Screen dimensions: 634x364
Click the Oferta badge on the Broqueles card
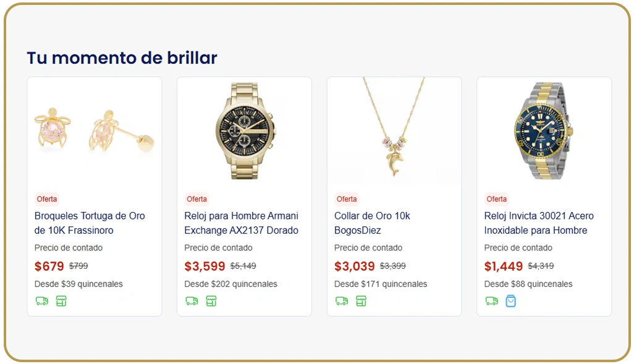click(47, 199)
